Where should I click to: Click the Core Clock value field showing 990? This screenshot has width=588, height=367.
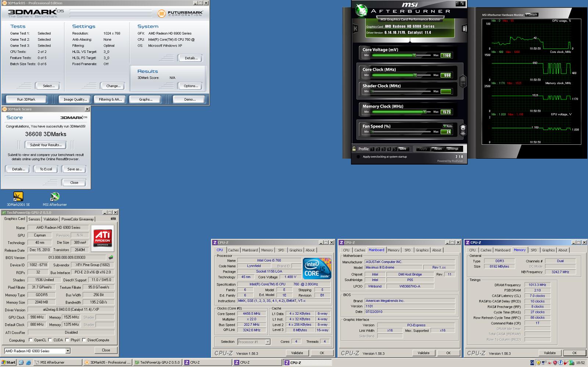point(446,75)
